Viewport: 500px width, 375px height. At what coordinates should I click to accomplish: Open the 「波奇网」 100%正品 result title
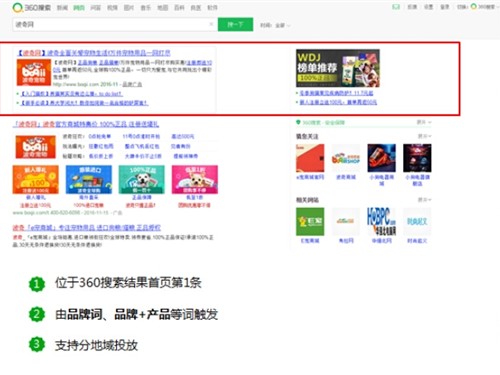pos(86,124)
